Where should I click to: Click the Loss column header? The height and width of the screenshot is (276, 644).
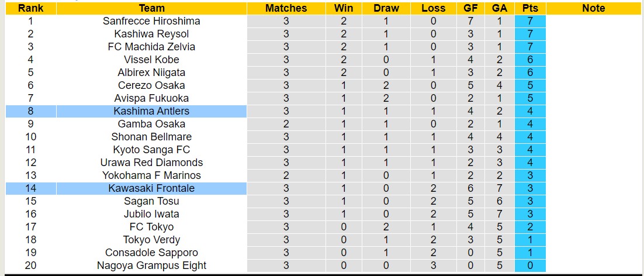(x=433, y=8)
